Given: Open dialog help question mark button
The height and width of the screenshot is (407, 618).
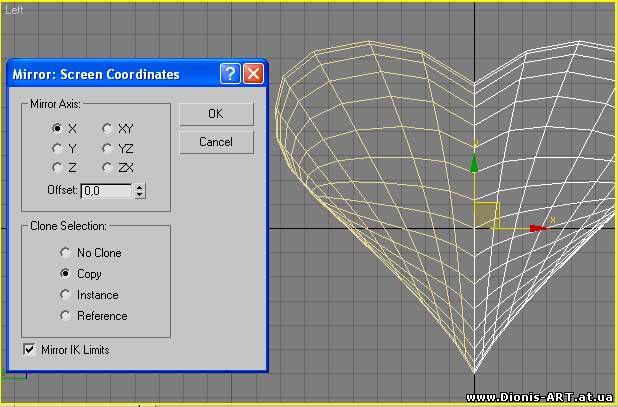Looking at the screenshot, I should (230, 74).
